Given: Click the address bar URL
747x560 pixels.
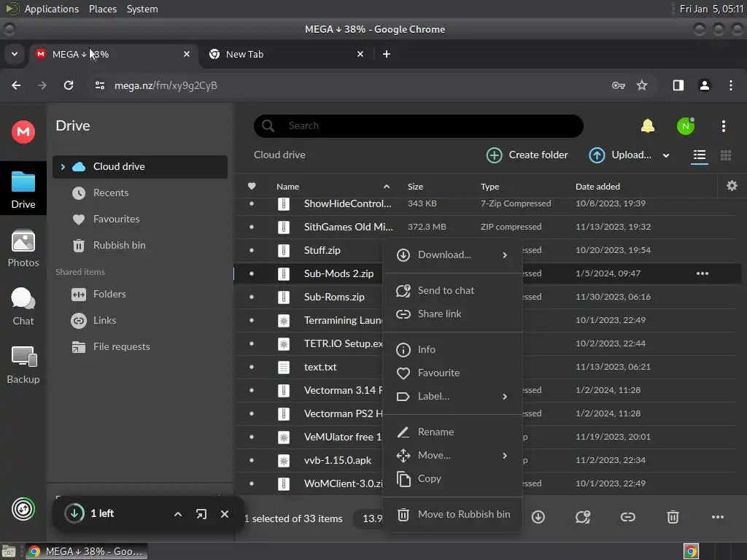Looking at the screenshot, I should click(166, 85).
